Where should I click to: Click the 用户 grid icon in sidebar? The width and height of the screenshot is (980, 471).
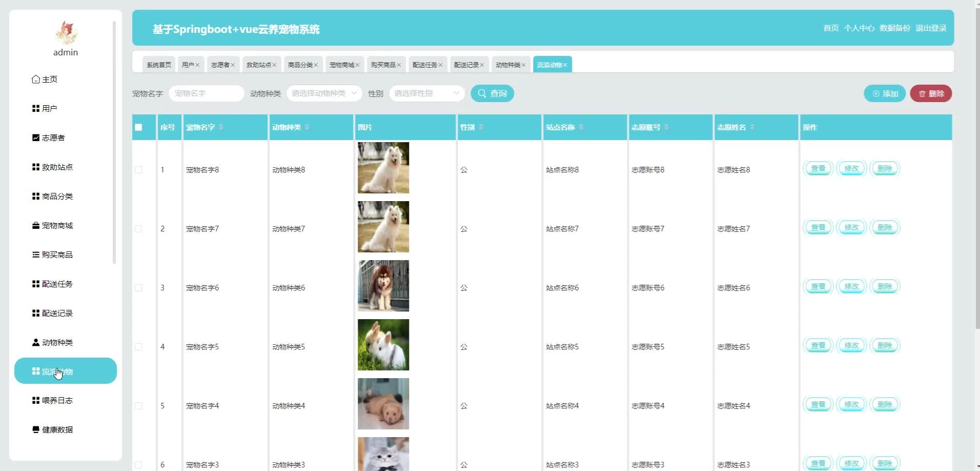click(x=36, y=109)
